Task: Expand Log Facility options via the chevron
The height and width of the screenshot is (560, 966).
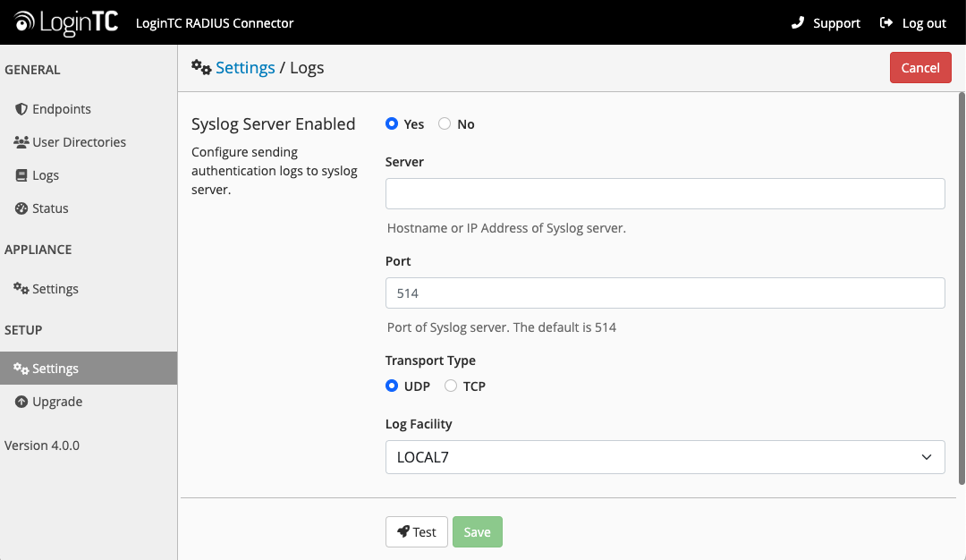Action: click(927, 457)
